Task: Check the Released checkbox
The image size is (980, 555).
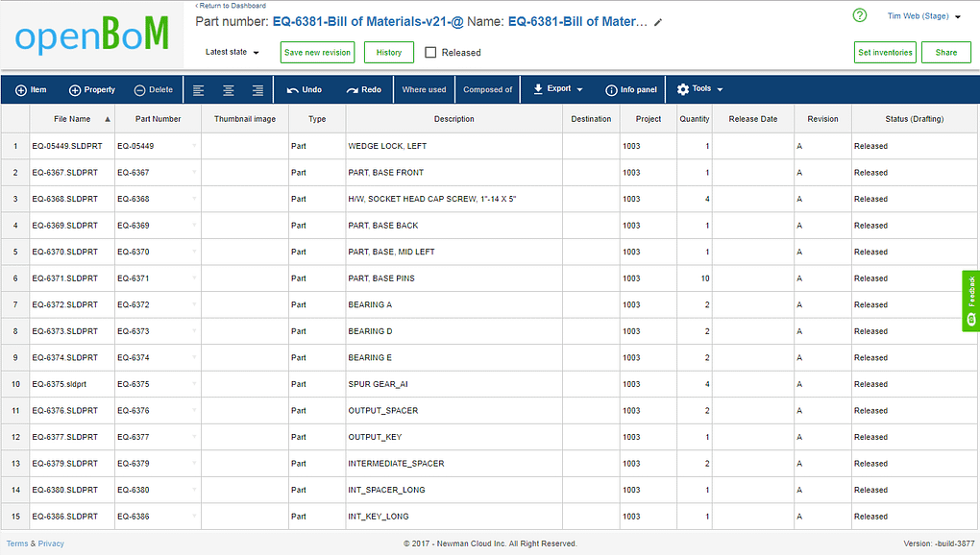Action: tap(430, 53)
